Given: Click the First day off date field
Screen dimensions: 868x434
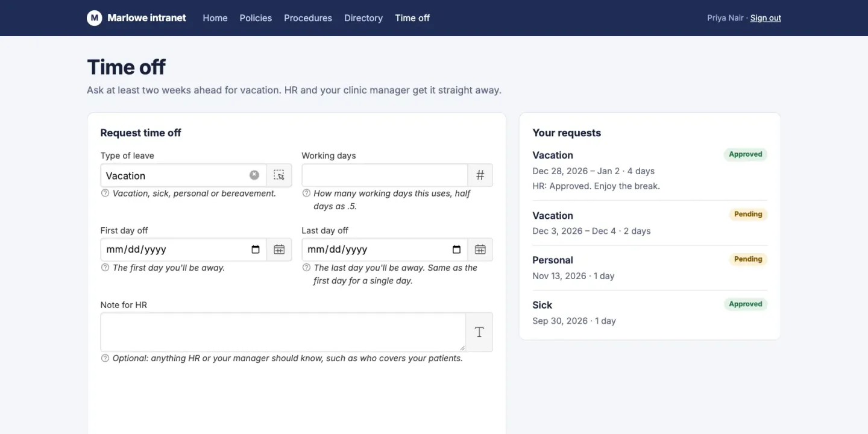Looking at the screenshot, I should 183,250.
